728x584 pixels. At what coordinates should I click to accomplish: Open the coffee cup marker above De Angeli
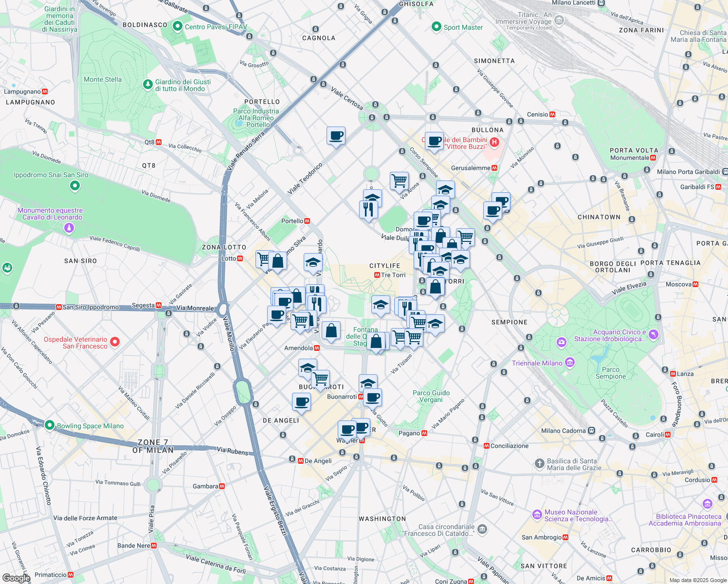click(301, 402)
